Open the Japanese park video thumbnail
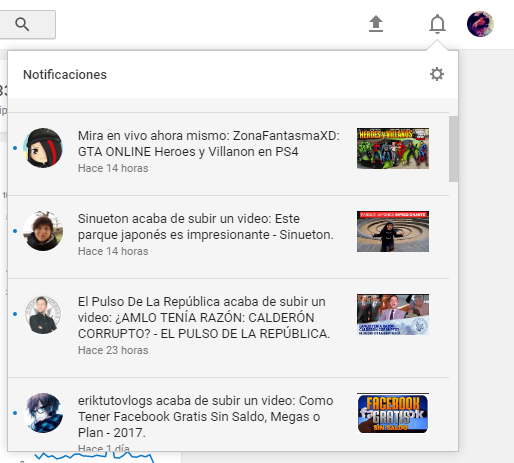This screenshot has height=463, width=514. [x=393, y=231]
